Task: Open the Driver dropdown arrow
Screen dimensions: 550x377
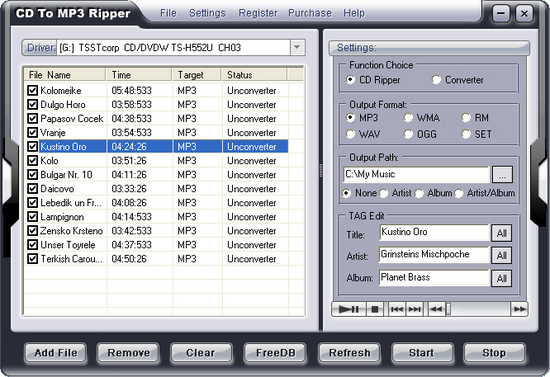Action: pos(297,47)
